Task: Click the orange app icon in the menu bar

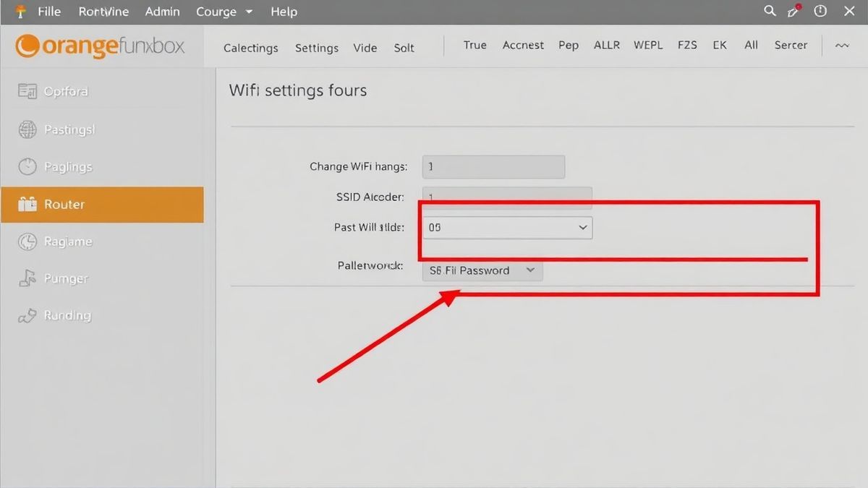Action: [20, 12]
